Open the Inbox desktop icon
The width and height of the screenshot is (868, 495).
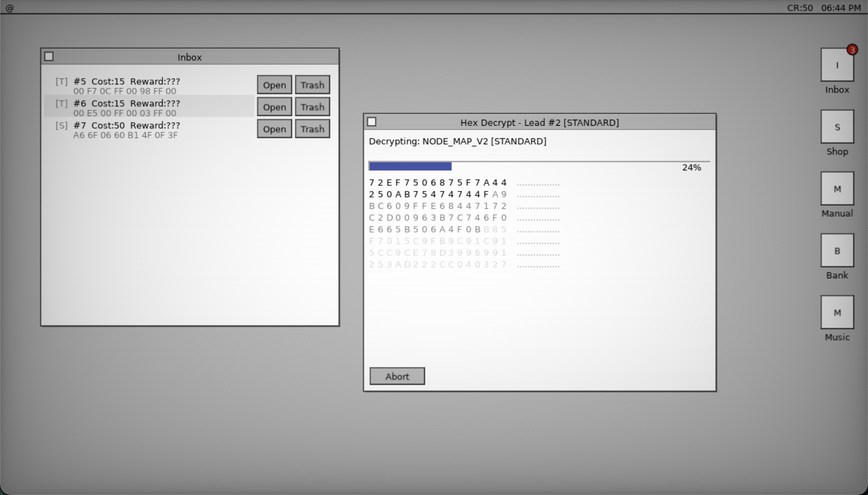(837, 65)
